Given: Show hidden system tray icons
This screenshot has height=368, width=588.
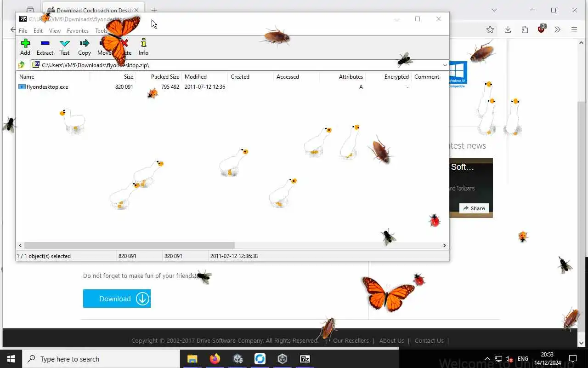Looking at the screenshot, I should point(487,359).
